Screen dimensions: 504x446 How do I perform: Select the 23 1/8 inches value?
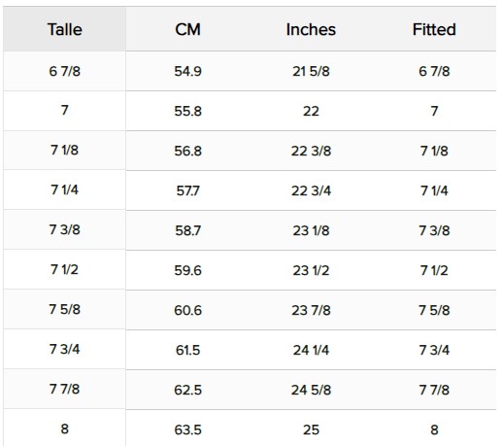tap(311, 230)
